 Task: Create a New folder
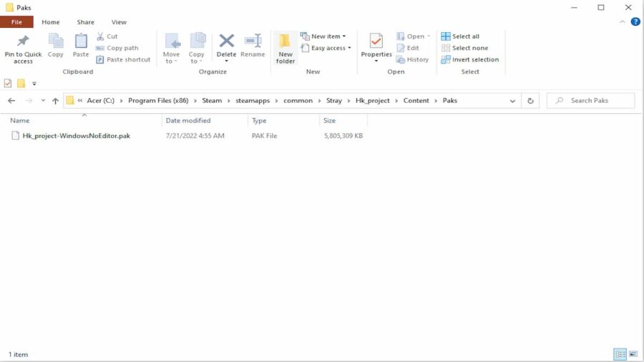tap(286, 49)
